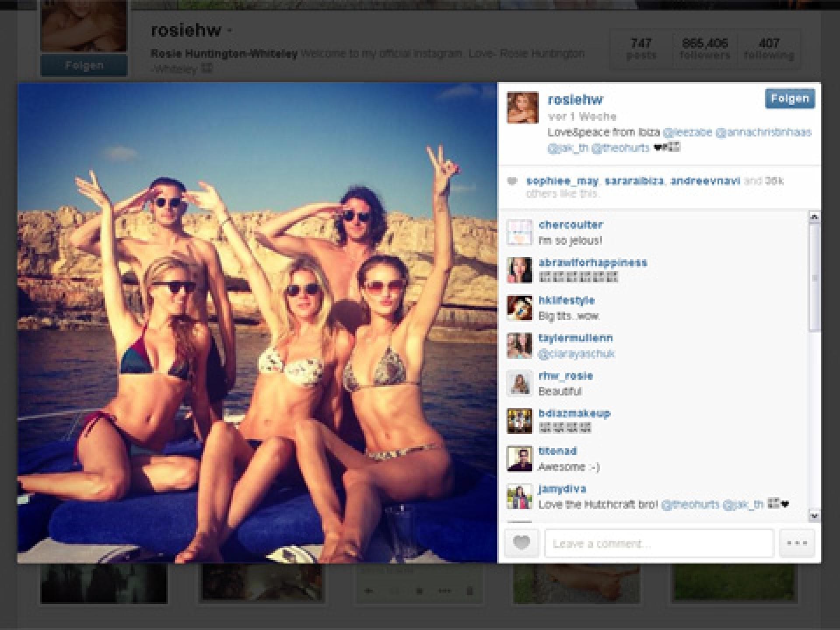
Task: Open sophiee_may's profile from likes
Action: (562, 181)
